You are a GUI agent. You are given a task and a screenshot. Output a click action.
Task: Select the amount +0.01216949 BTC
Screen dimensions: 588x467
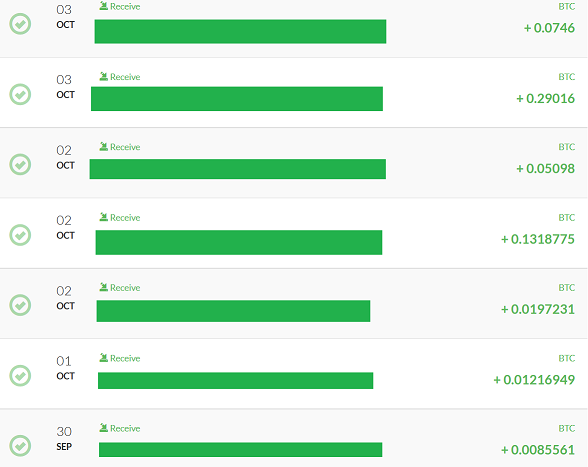534,380
